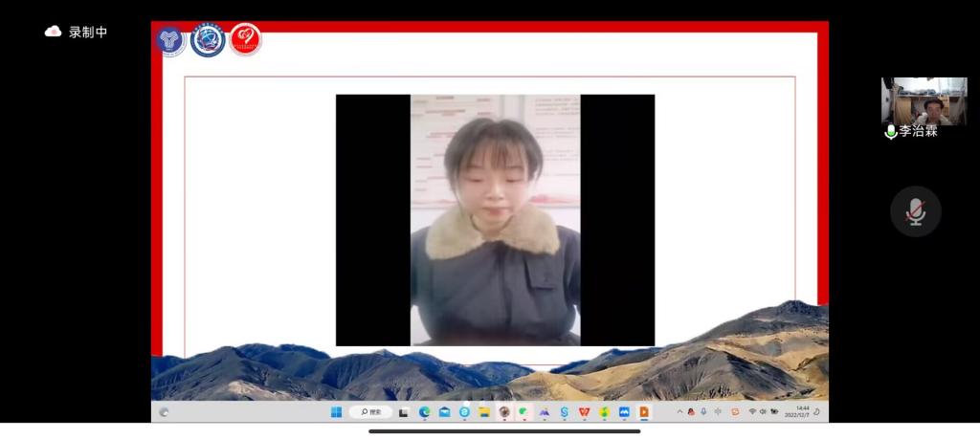Open the Mail app in taskbar
The width and height of the screenshot is (980, 440).
click(x=444, y=412)
